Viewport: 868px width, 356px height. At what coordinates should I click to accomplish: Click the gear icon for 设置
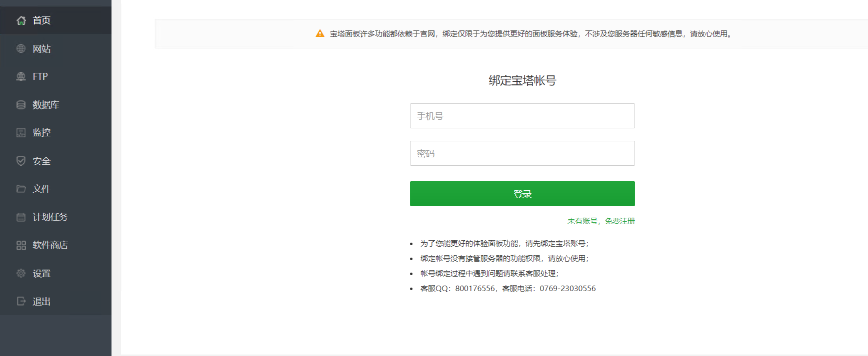pos(21,273)
